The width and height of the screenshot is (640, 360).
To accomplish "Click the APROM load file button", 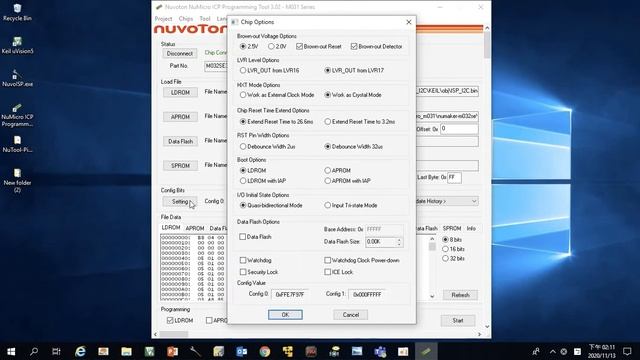I will tap(180, 117).
